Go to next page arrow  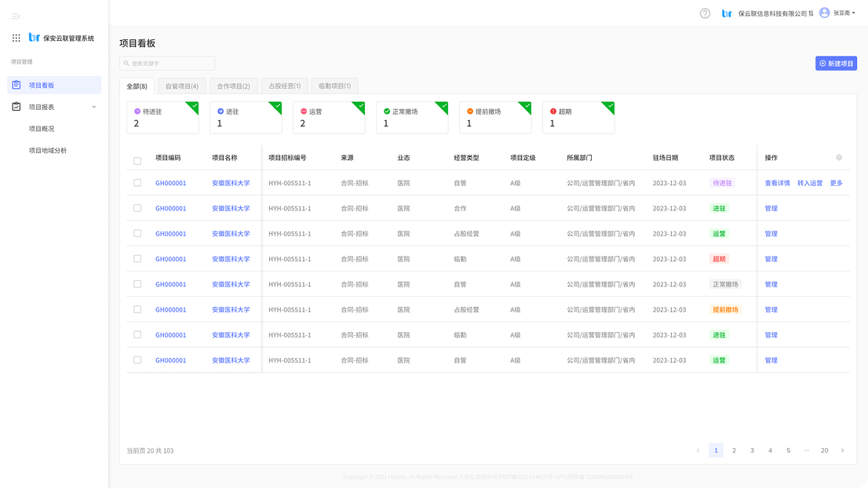coord(843,451)
